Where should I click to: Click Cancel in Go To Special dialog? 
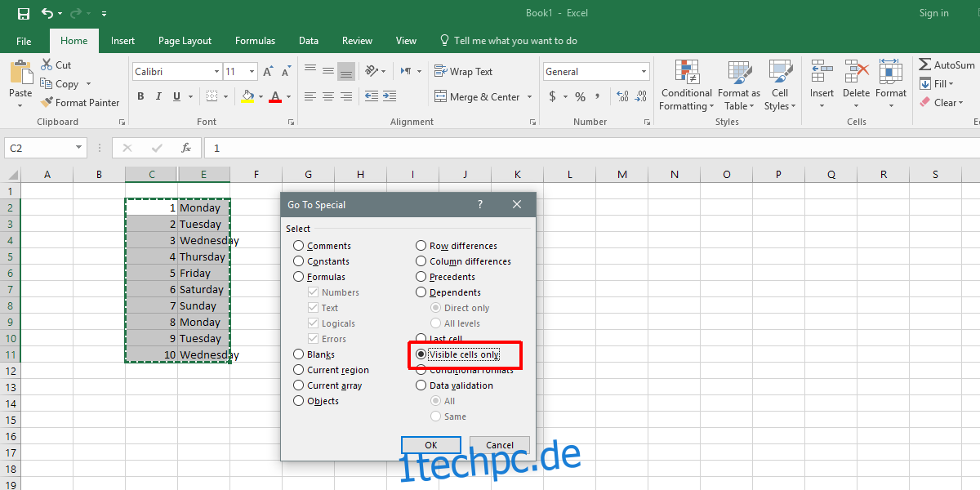pyautogui.click(x=500, y=445)
